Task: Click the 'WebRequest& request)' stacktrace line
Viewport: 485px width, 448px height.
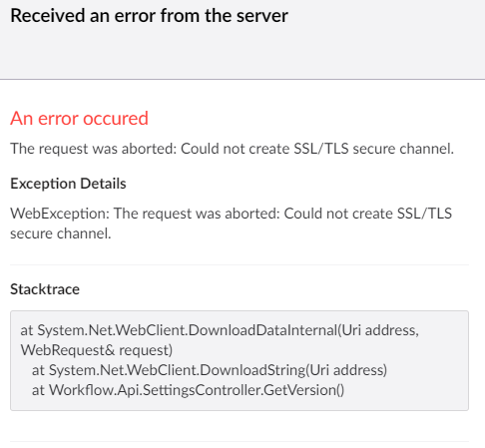Action: coord(97,350)
